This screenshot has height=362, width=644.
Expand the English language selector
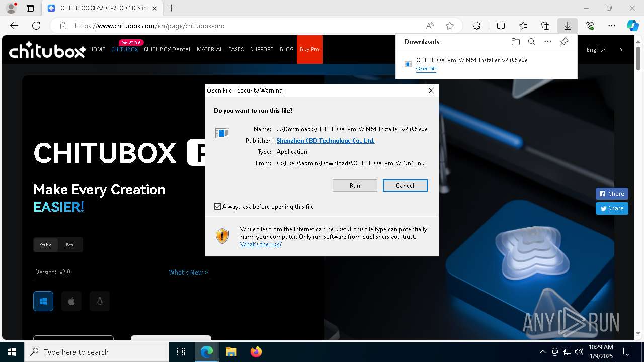point(604,50)
